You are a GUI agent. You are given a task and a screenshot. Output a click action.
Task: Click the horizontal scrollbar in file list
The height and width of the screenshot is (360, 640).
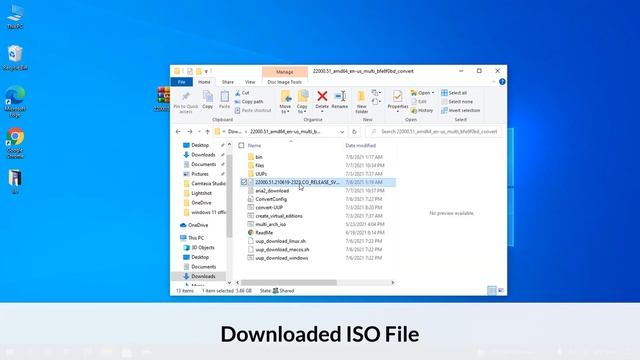coord(289,282)
